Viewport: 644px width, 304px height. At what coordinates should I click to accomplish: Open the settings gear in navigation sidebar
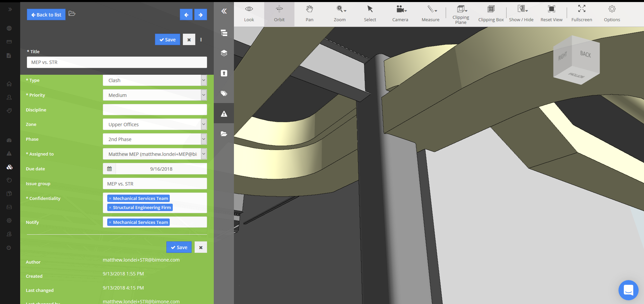pos(9,221)
